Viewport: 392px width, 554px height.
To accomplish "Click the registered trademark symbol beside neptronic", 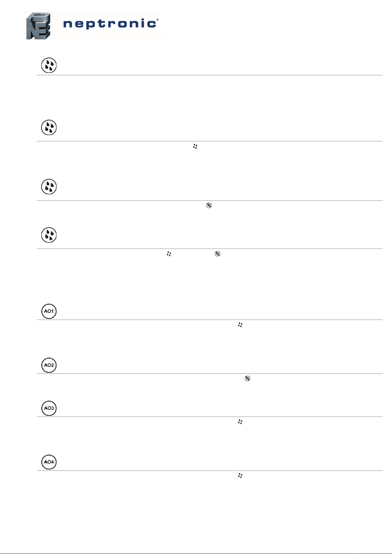I will tap(157, 20).
